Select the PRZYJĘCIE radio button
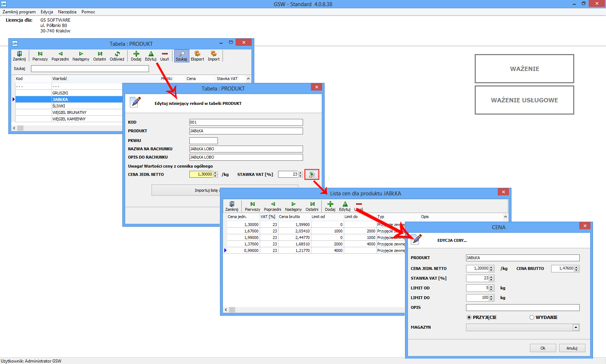 coord(469,318)
